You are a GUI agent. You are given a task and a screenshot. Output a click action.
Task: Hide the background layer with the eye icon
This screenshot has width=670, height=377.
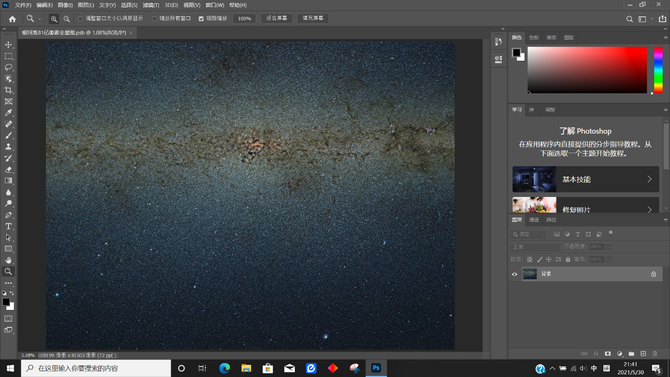tap(514, 274)
